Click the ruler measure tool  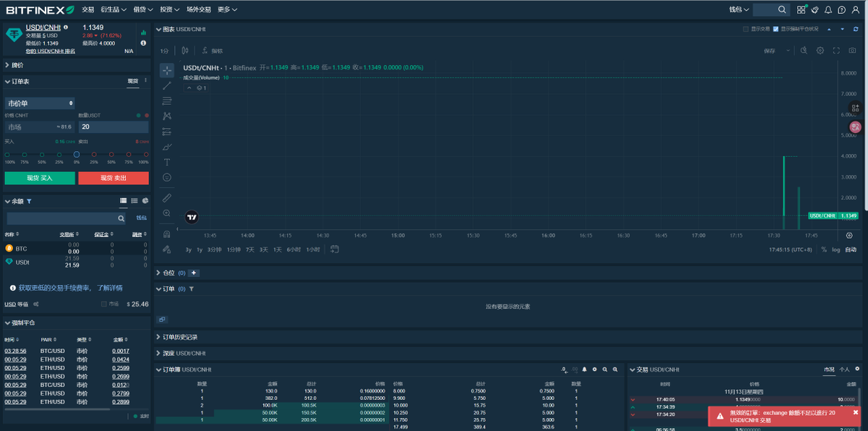click(x=167, y=197)
